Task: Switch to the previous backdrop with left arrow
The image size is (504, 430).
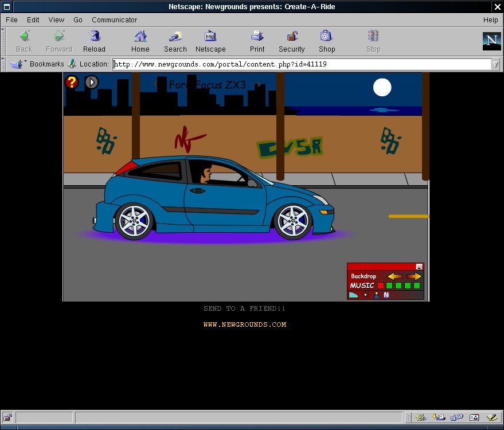Action: (x=395, y=276)
